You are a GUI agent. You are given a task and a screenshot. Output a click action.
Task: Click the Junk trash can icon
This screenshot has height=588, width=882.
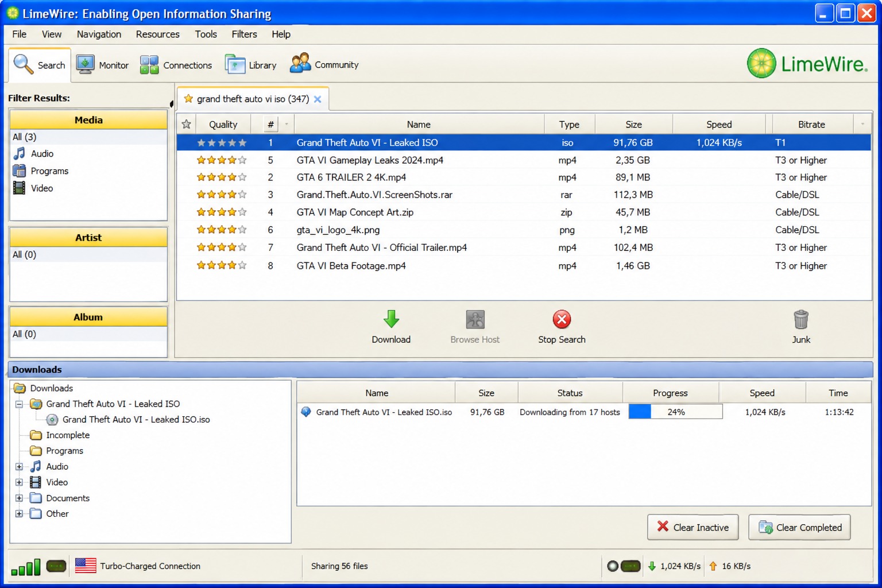point(801,319)
